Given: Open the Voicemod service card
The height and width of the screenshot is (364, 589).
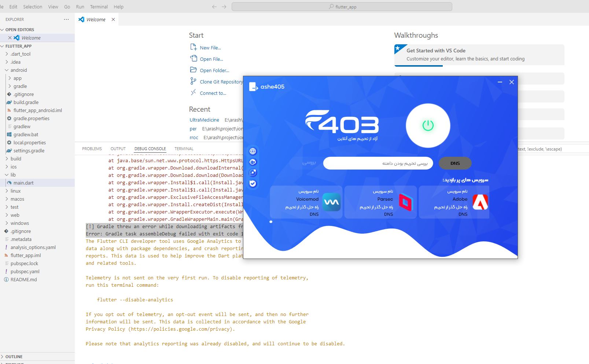Looking at the screenshot, I should 306,202.
